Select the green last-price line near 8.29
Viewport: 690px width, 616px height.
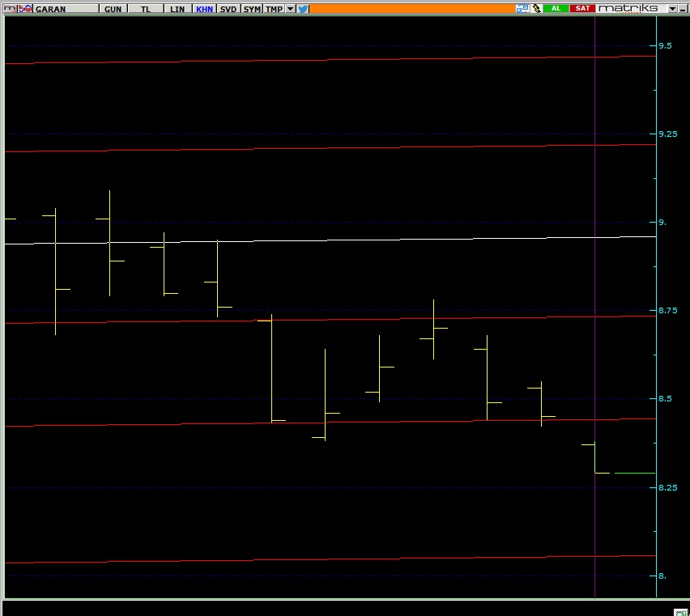tap(635, 473)
